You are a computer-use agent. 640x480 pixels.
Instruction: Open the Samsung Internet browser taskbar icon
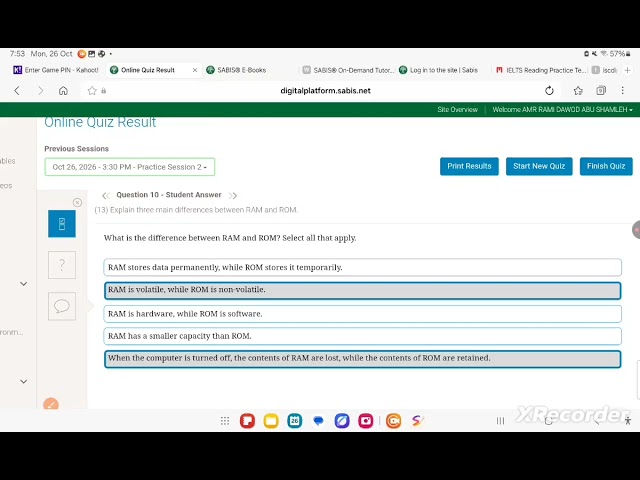[342, 421]
